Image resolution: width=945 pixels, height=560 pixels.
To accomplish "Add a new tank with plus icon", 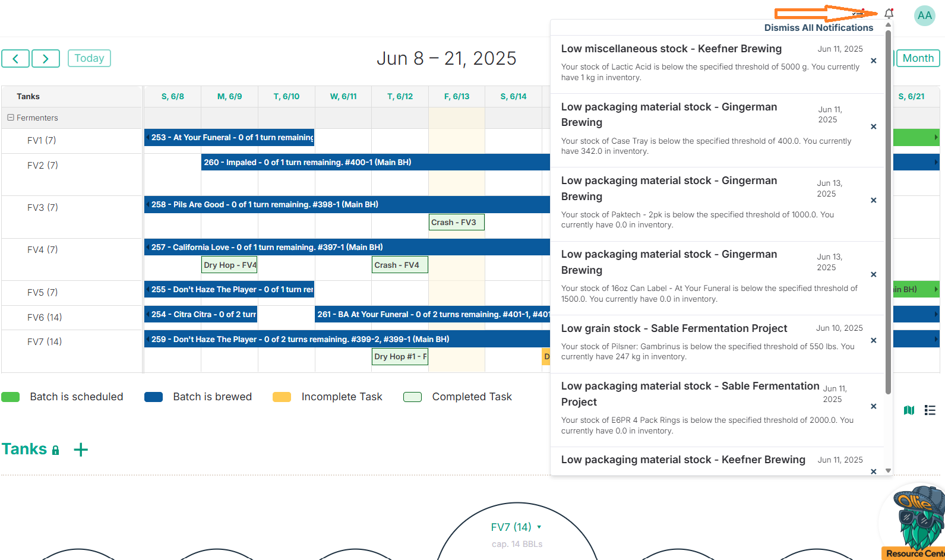I will 81,450.
